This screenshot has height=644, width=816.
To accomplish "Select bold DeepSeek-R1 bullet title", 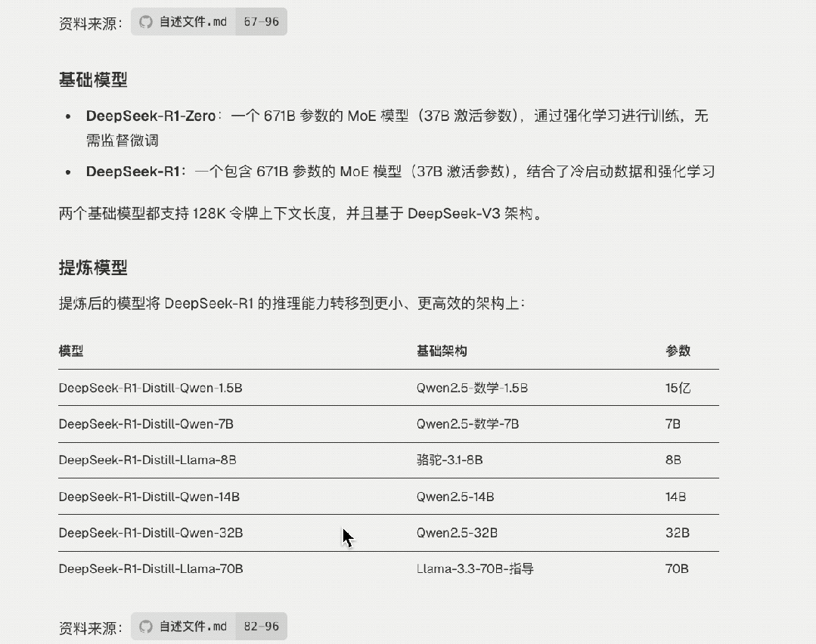I will point(132,171).
